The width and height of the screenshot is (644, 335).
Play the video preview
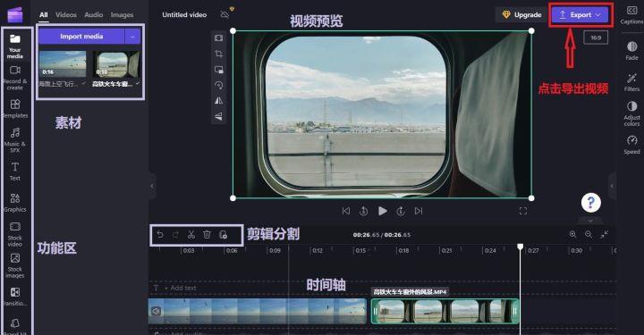click(x=383, y=211)
